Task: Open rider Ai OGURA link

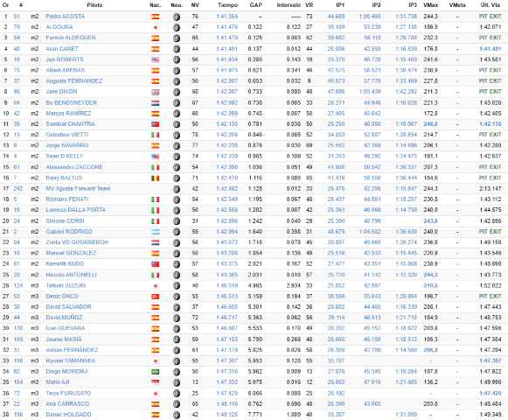Action: click(59, 27)
